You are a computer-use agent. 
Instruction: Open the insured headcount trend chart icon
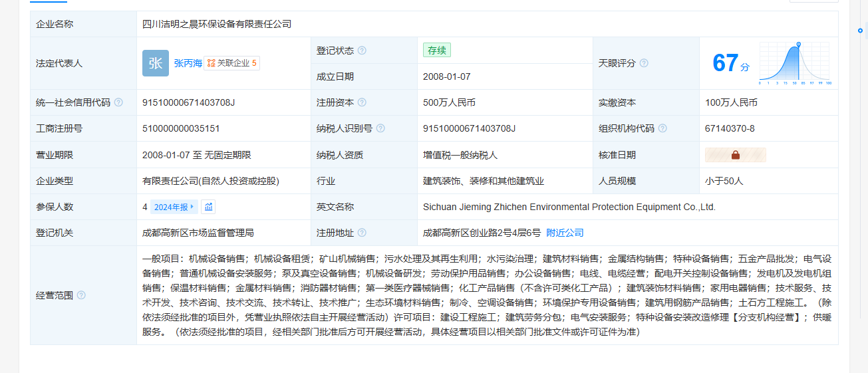[x=208, y=207]
